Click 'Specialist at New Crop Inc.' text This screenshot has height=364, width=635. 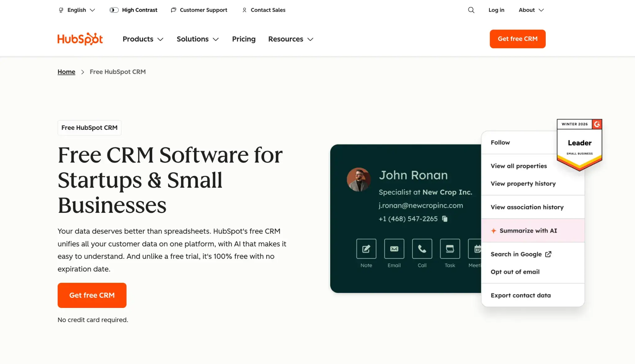(x=425, y=192)
